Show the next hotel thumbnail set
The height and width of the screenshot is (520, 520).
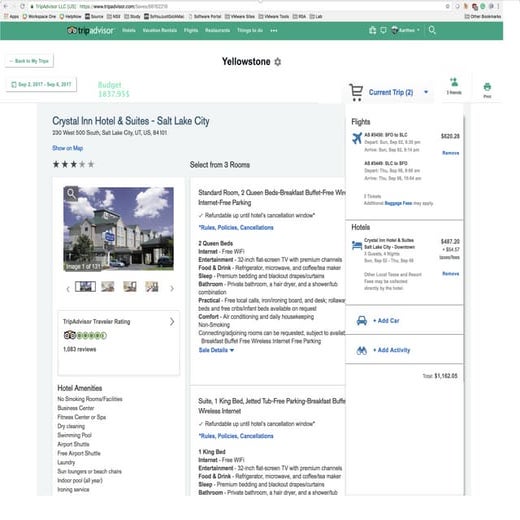172,288
